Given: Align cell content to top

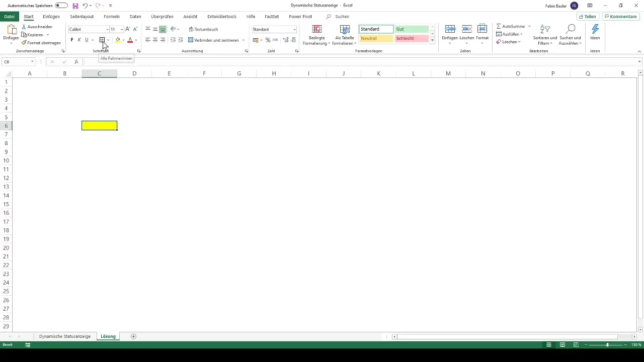Looking at the screenshot, I should click(x=148, y=29).
